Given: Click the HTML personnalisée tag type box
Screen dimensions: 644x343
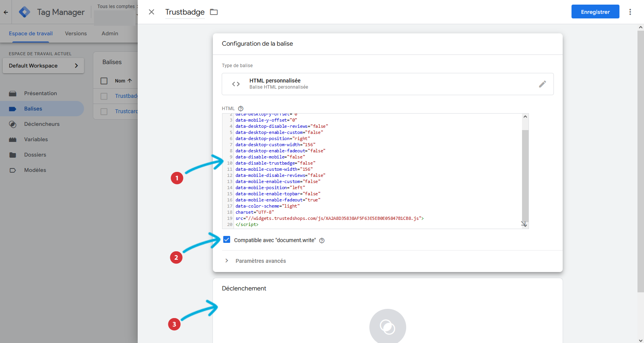Looking at the screenshot, I should click(x=387, y=84).
